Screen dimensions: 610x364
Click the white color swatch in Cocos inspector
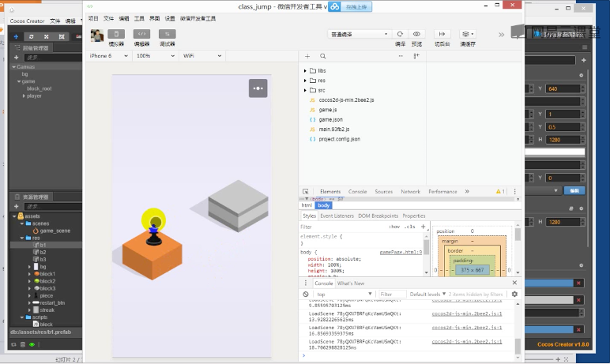(555, 152)
